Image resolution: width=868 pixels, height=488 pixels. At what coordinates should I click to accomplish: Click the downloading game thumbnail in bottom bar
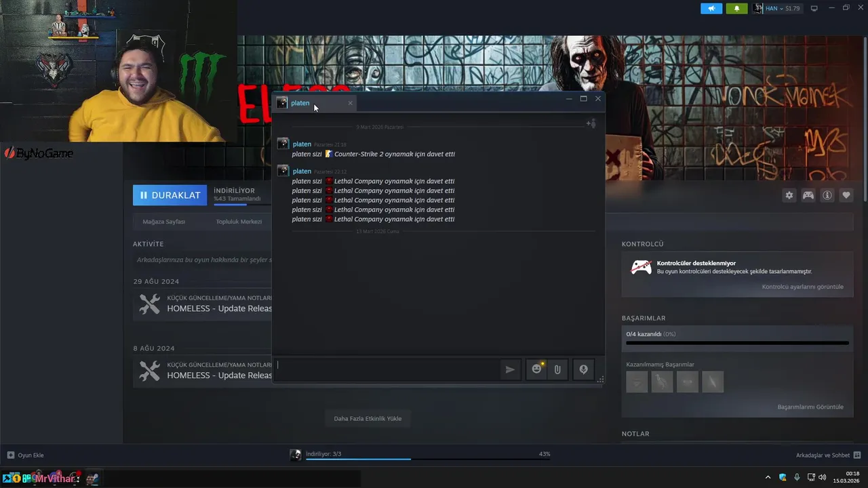(296, 455)
